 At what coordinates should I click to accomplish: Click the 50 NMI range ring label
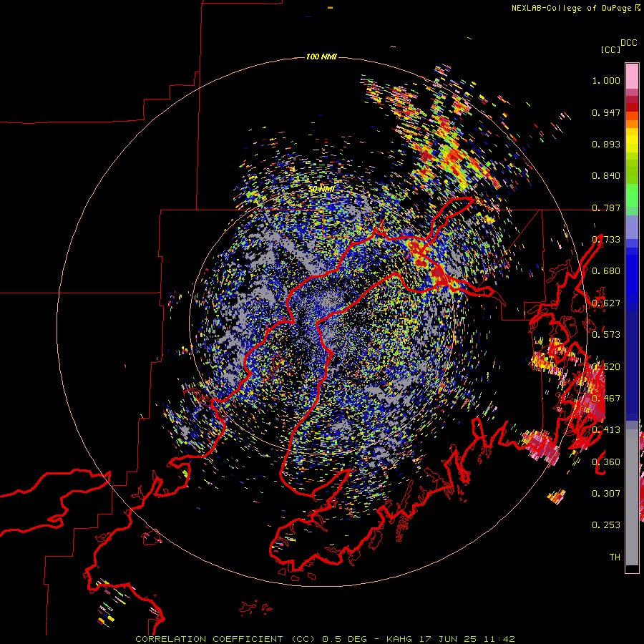(x=321, y=189)
